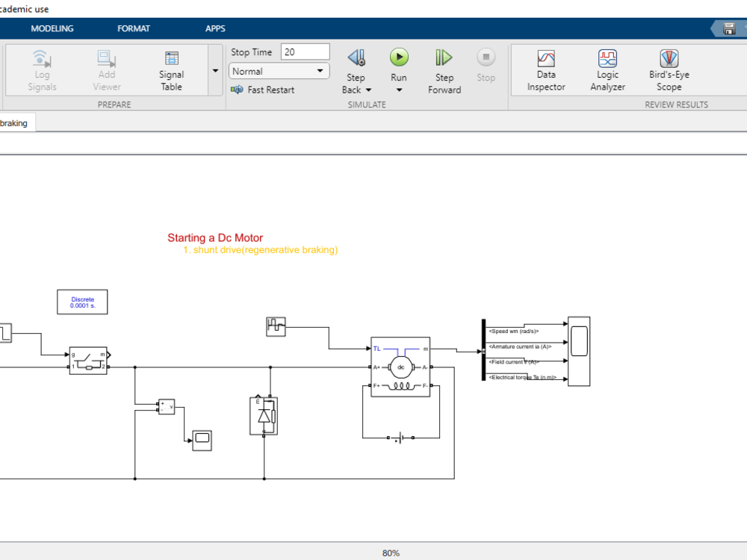747x560 pixels.
Task: Expand the Run options arrow
Action: (x=399, y=90)
